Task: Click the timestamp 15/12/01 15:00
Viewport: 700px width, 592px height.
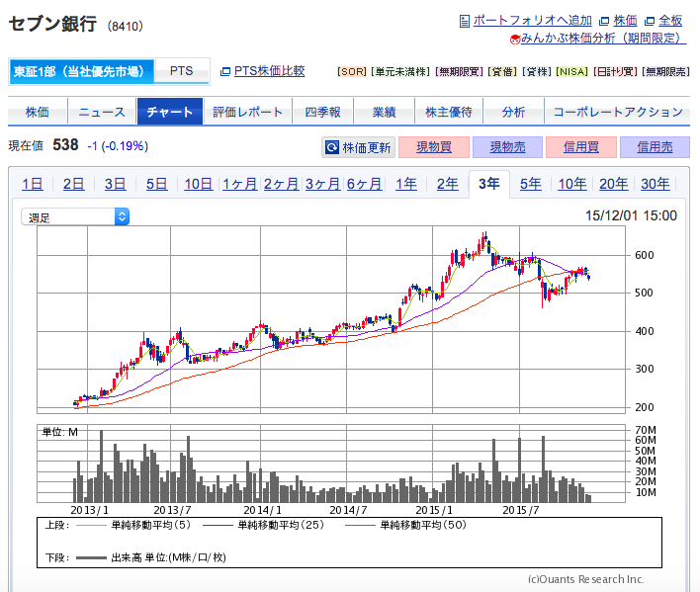Action: [x=631, y=215]
